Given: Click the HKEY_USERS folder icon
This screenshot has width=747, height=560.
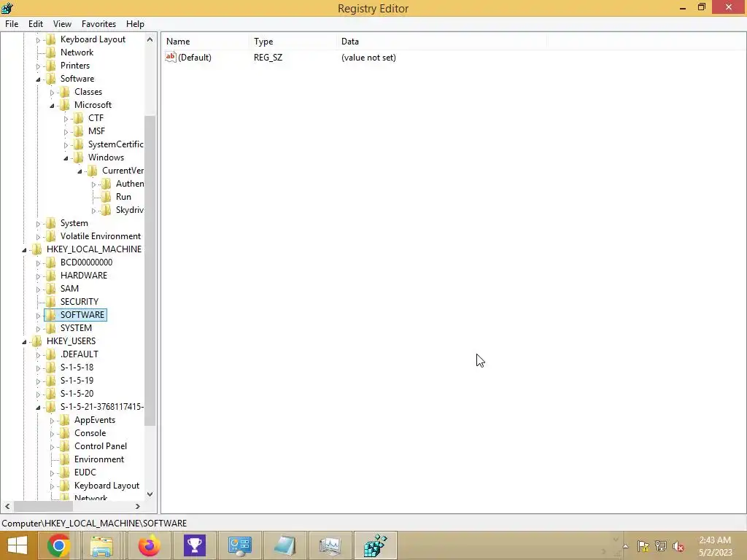Looking at the screenshot, I should [37, 341].
